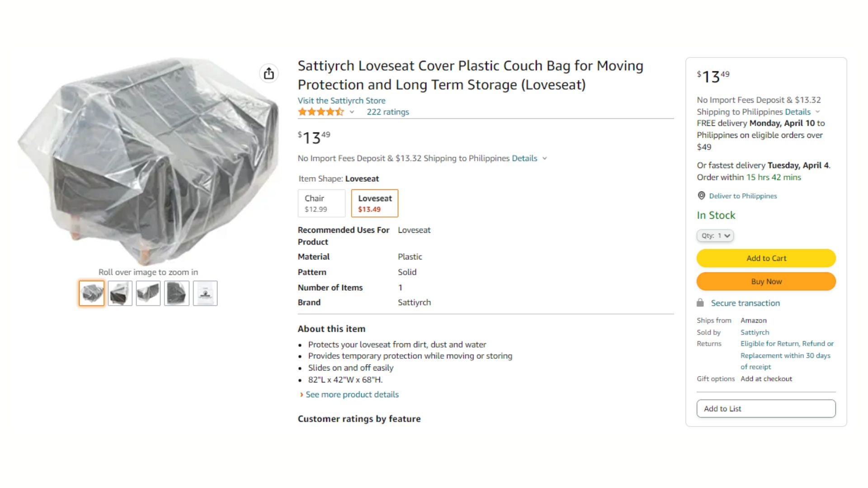Click Add to Cart button
868x488 pixels.
[766, 258]
